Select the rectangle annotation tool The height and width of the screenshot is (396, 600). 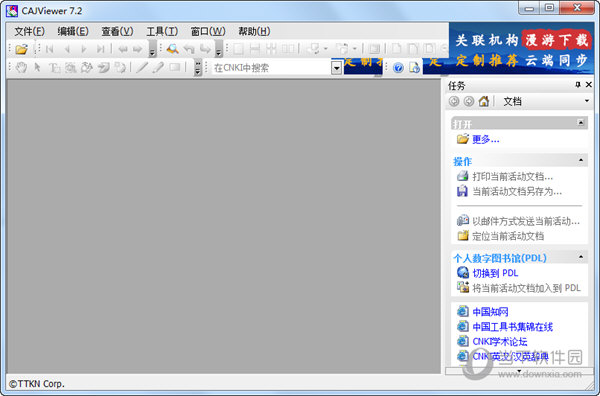(x=174, y=68)
